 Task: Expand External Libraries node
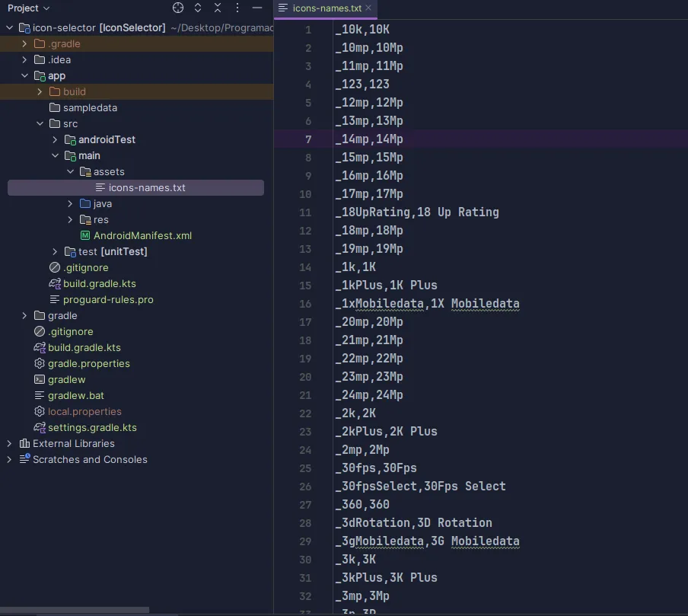(9, 444)
